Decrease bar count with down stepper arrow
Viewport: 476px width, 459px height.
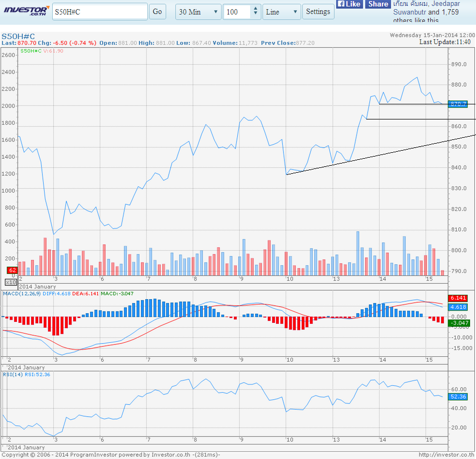coord(255,13)
